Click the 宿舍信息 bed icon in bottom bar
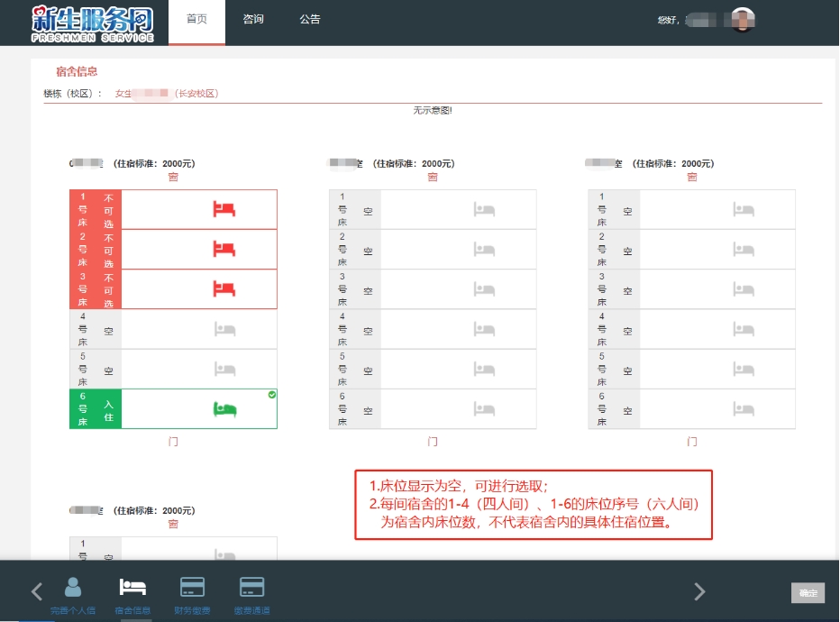This screenshot has width=840, height=622. (x=133, y=588)
